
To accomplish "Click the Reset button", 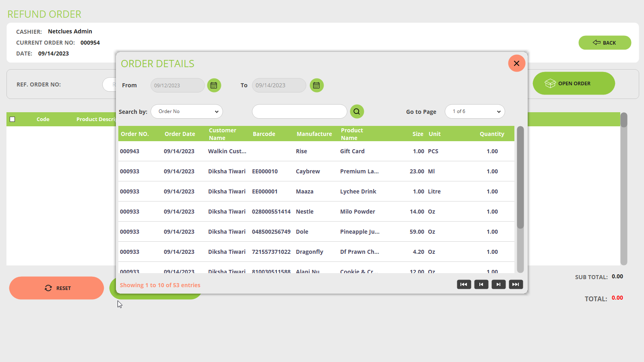I will coord(57,288).
